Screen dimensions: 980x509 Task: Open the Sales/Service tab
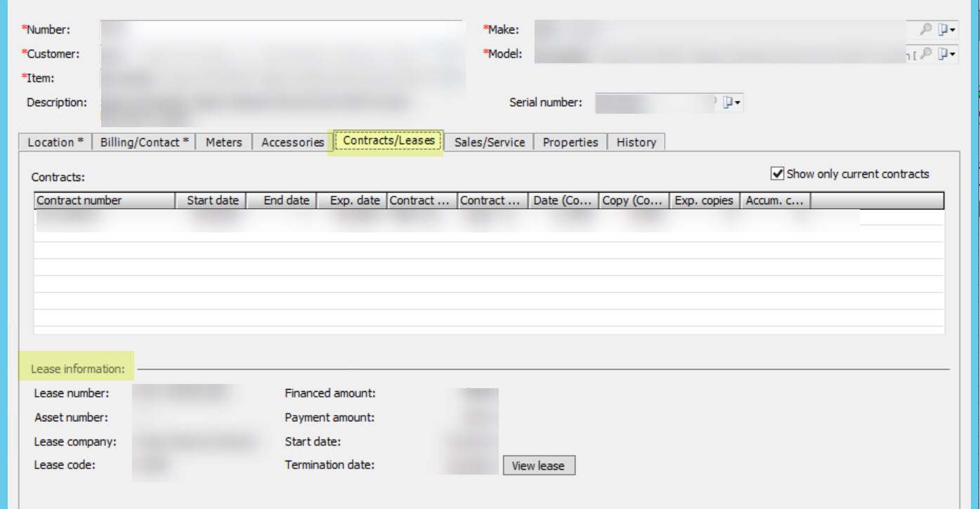coord(490,142)
